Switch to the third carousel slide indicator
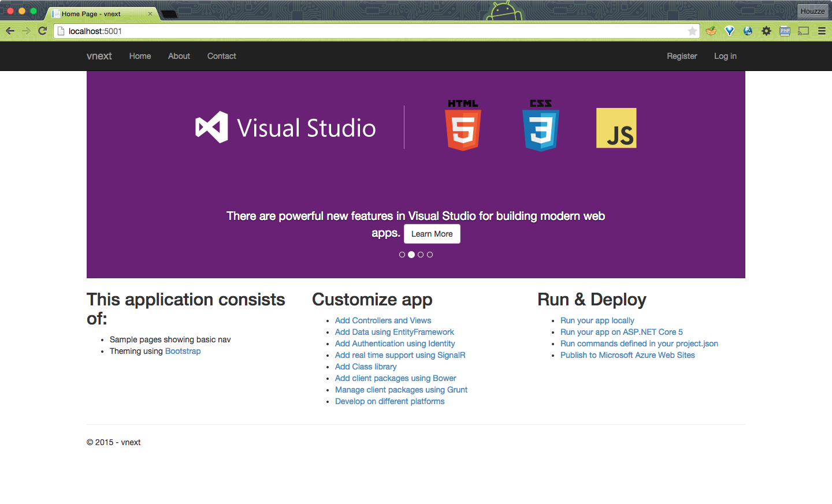The width and height of the screenshot is (832, 504). click(x=421, y=255)
